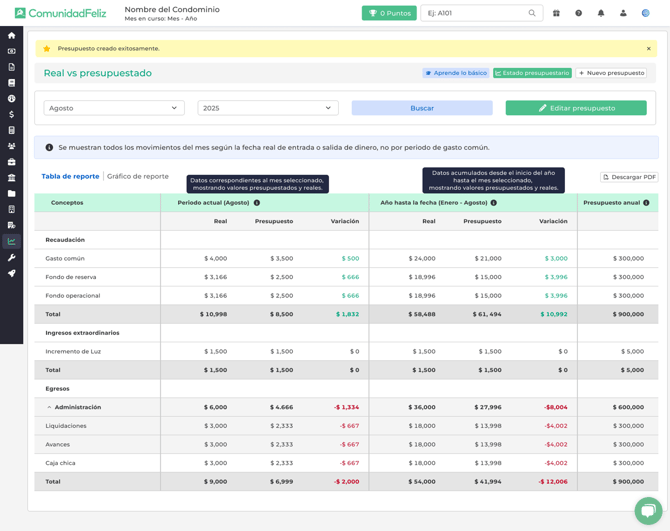
Task: Click the wrench settings sidebar icon
Action: pyautogui.click(x=11, y=257)
